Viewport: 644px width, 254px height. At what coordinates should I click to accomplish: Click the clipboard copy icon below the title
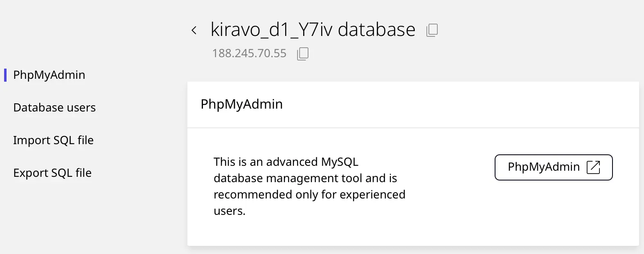click(x=303, y=53)
